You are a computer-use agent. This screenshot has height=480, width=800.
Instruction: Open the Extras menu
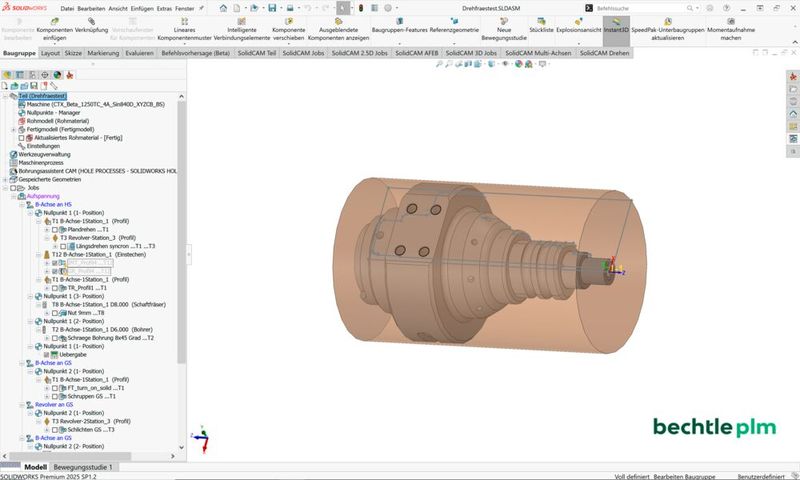164,9
